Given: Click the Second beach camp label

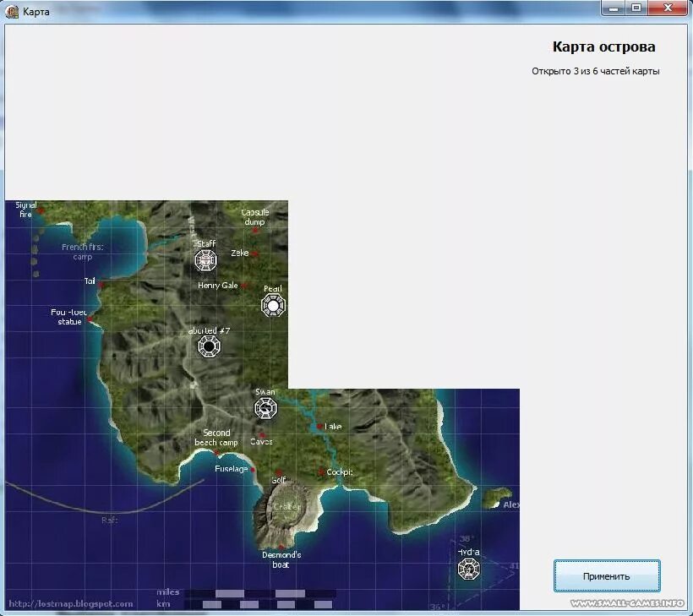Looking at the screenshot, I should click(216, 438).
